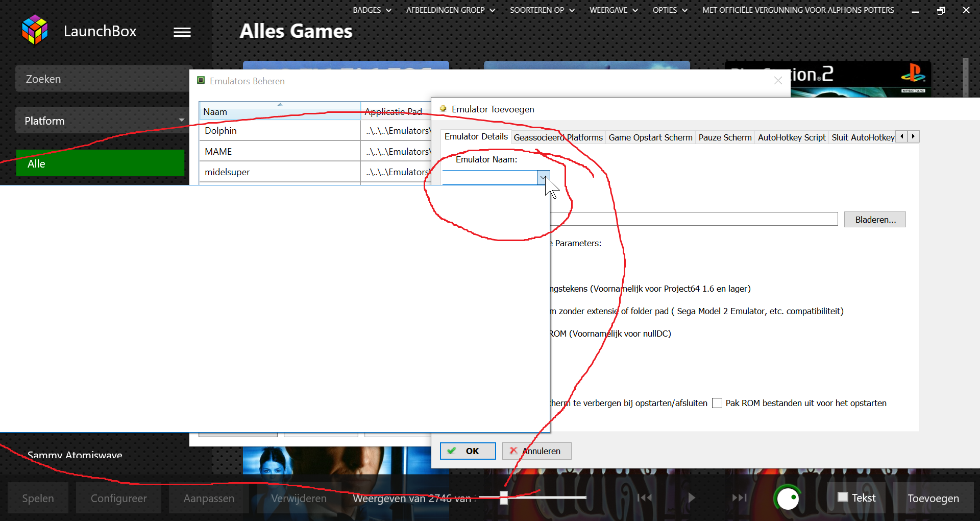Viewport: 980px width, 521px height.
Task: Open the AFBEELDINGEN GROEP dropdown
Action: [x=451, y=10]
